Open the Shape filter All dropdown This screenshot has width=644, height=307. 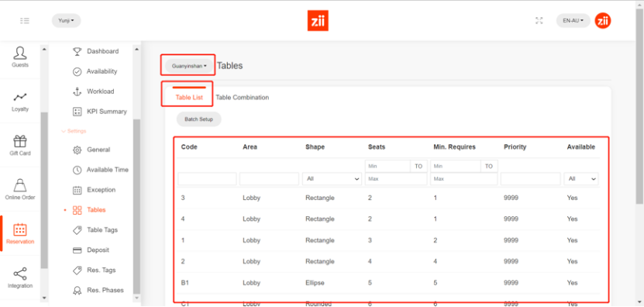(x=332, y=179)
